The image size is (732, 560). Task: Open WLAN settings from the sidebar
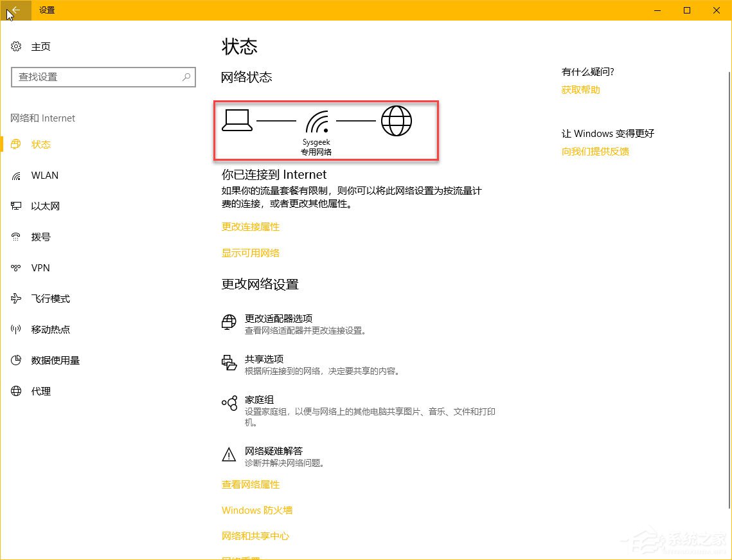[x=45, y=175]
